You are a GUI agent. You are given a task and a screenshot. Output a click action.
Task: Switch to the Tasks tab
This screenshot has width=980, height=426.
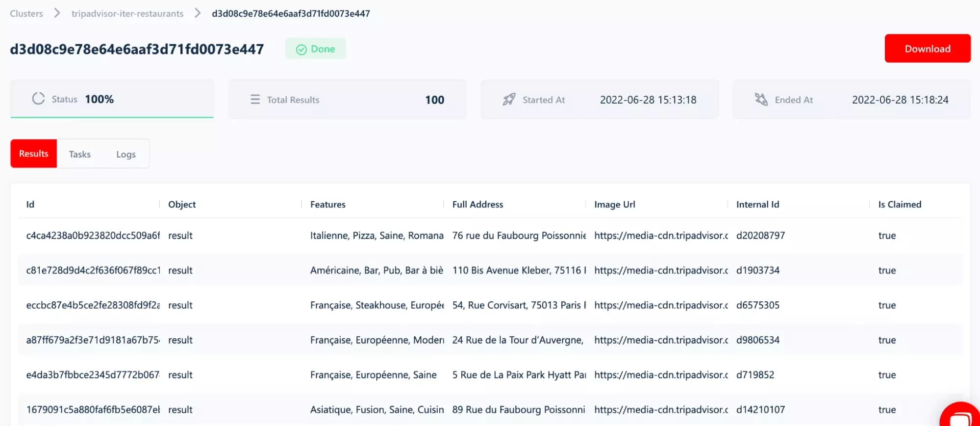click(x=80, y=154)
